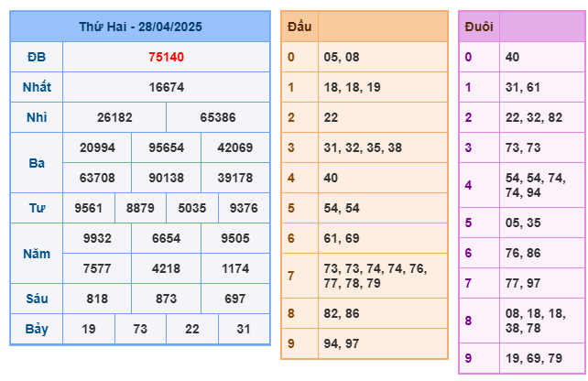Click the third prize number 95654
This screenshot has width=588, height=381.
pos(166,147)
